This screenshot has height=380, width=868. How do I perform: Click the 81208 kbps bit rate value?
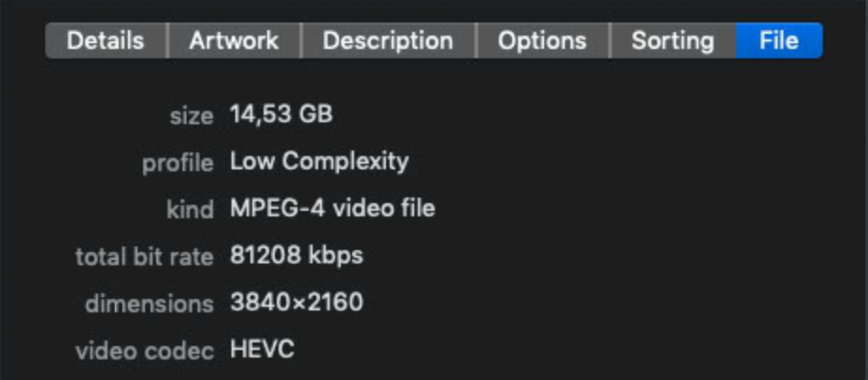coord(296,256)
